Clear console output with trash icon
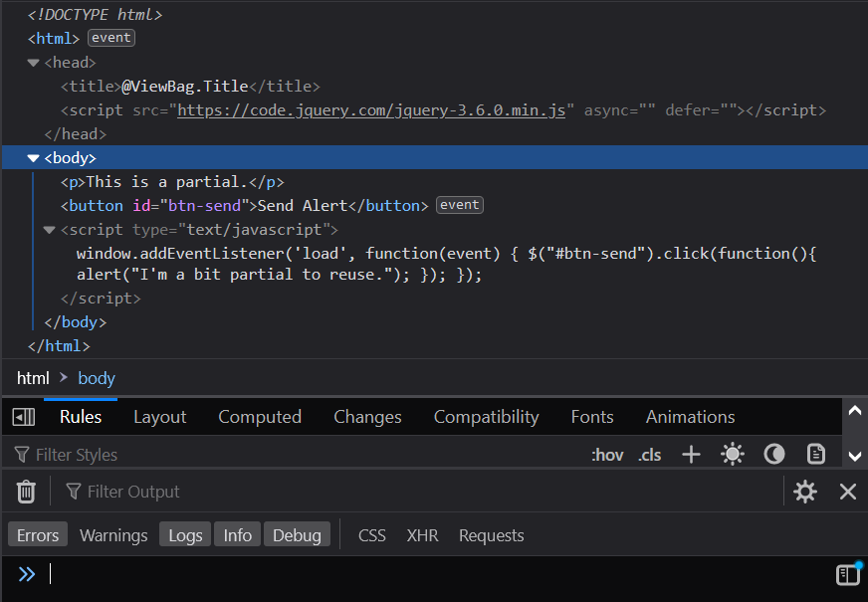This screenshot has width=868, height=602. point(26,492)
